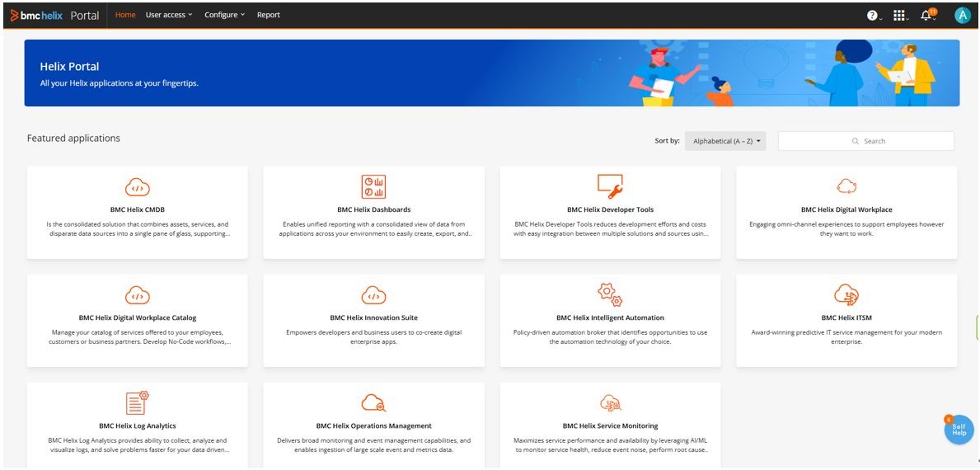Click the CMDB description starting 'Is the consolidated solution'
The image size is (980, 470).
point(138,228)
